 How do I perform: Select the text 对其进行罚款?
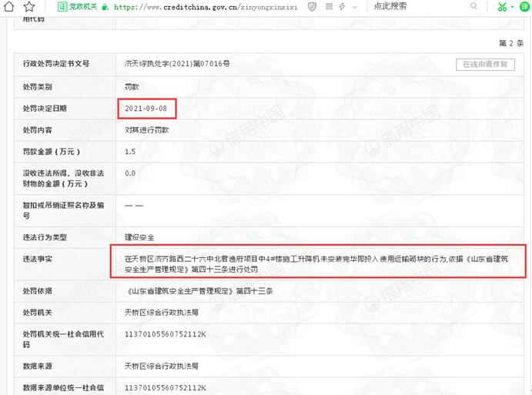tap(146, 130)
